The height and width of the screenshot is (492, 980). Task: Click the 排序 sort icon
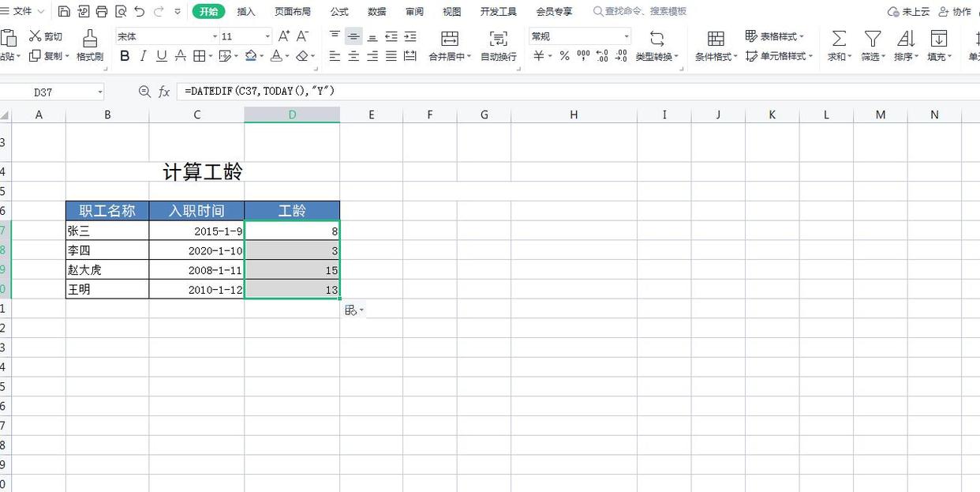coord(906,43)
